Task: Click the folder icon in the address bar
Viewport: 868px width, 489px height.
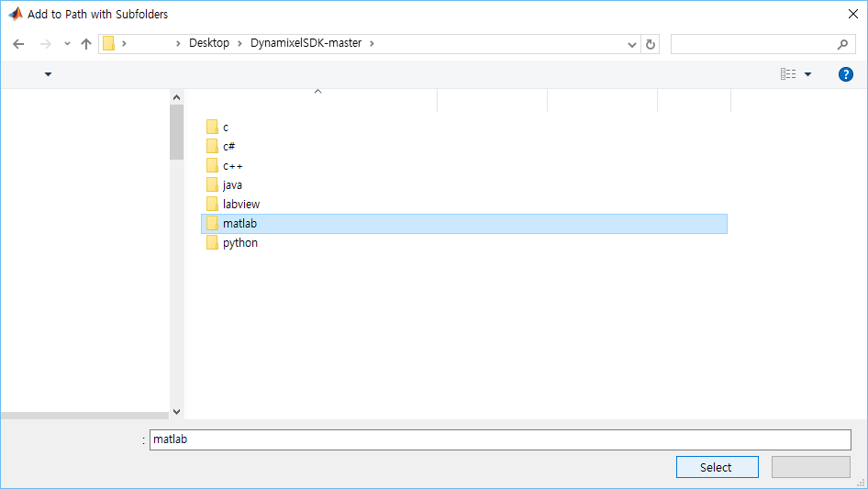Action: (108, 43)
